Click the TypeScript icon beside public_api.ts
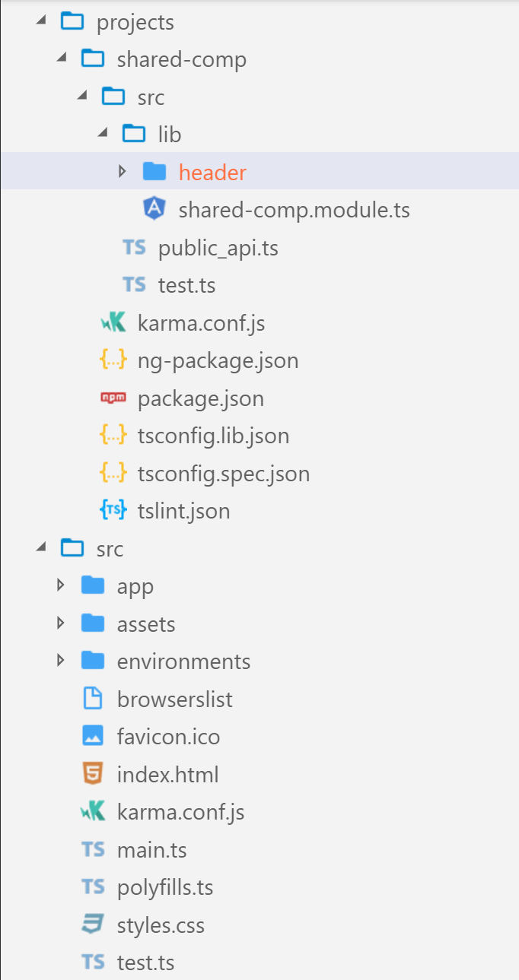This screenshot has height=980, width=519. coord(134,247)
